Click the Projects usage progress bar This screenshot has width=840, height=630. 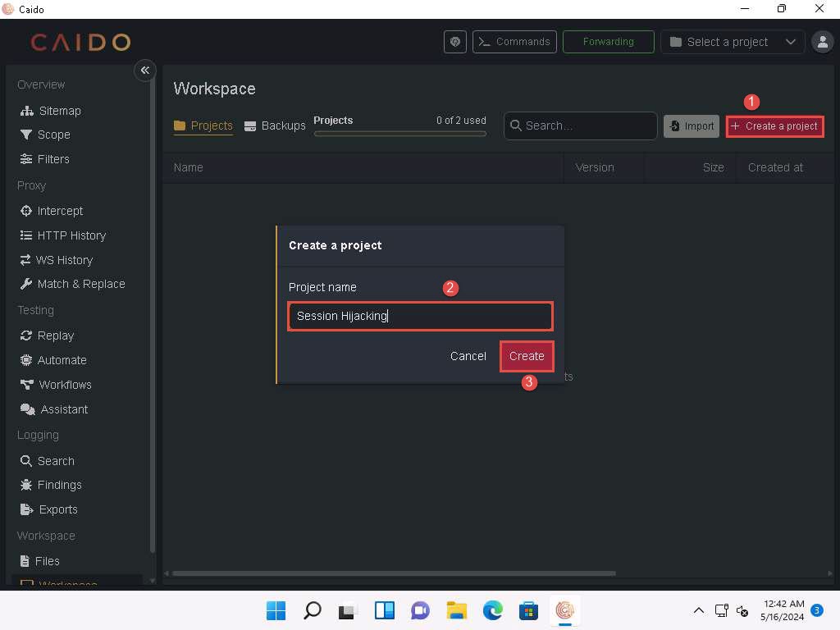[399, 134]
